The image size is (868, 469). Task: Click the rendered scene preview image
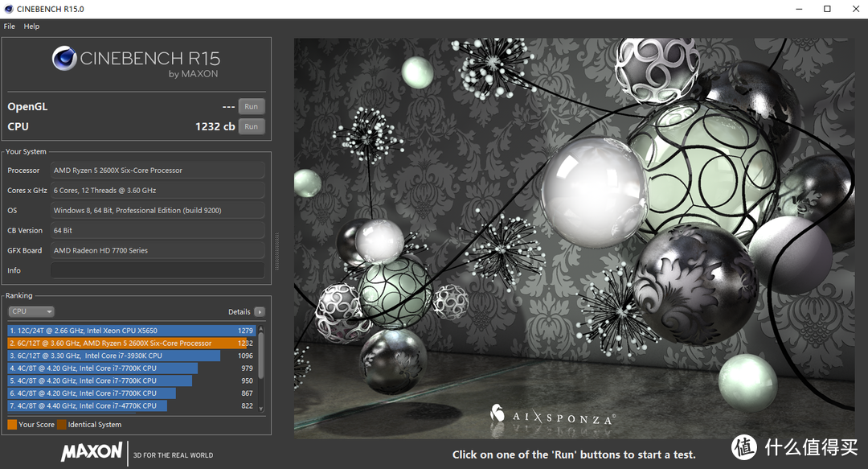pos(574,238)
